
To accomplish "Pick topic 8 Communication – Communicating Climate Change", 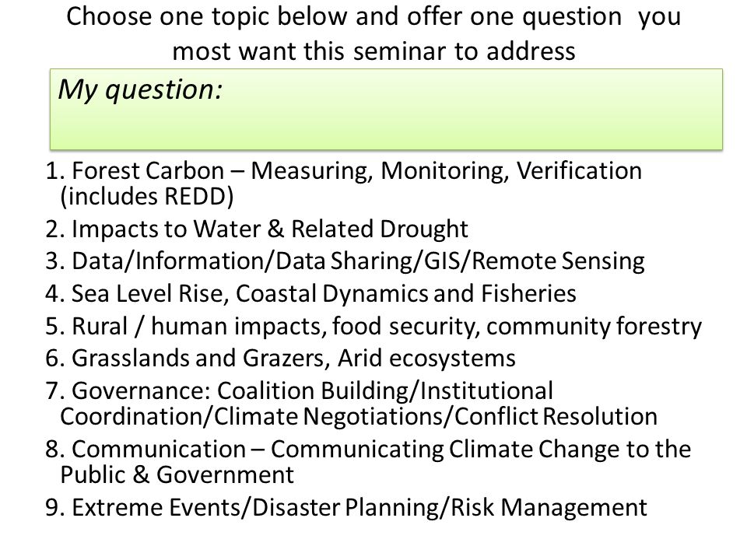I will 368,461.
